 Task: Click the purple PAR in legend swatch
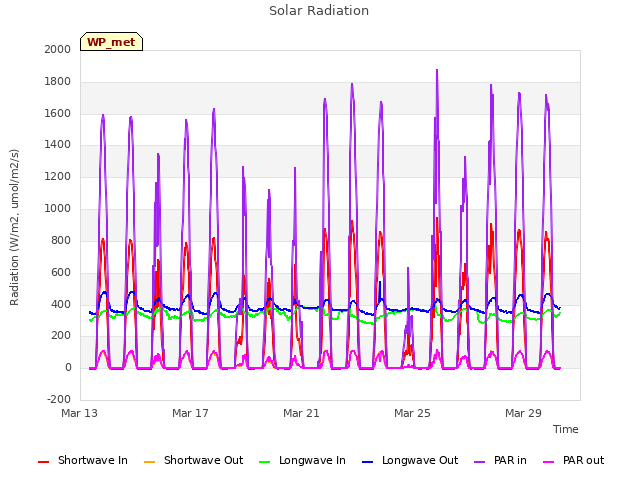click(479, 462)
